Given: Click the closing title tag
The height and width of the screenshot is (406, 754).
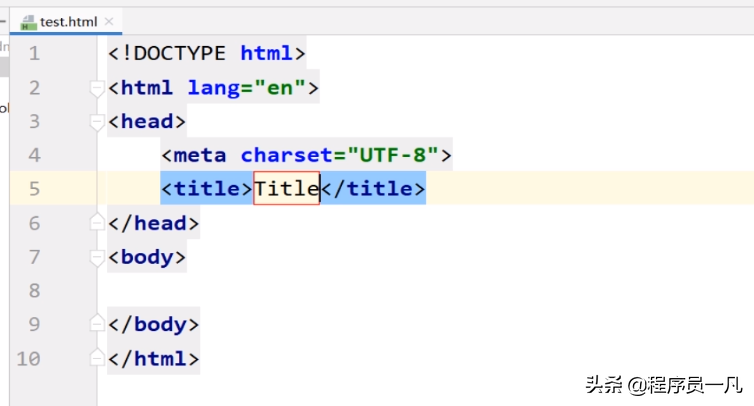Looking at the screenshot, I should [373, 188].
